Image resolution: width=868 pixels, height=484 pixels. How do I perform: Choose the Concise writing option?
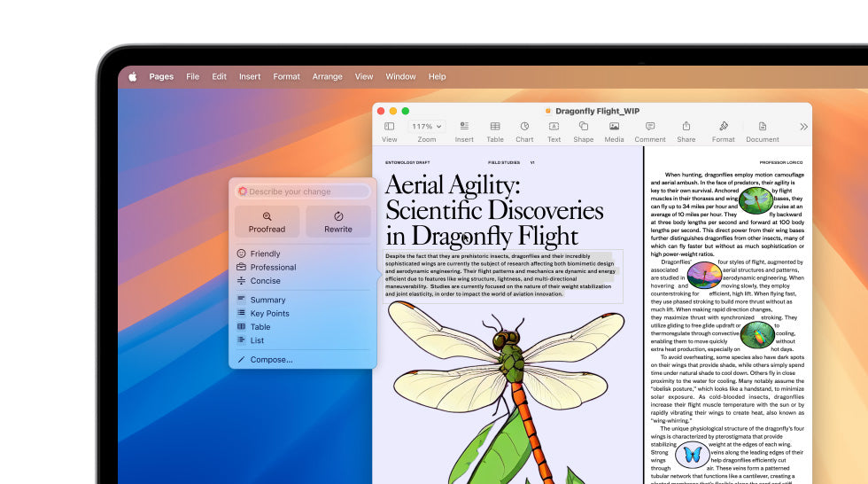[265, 281]
